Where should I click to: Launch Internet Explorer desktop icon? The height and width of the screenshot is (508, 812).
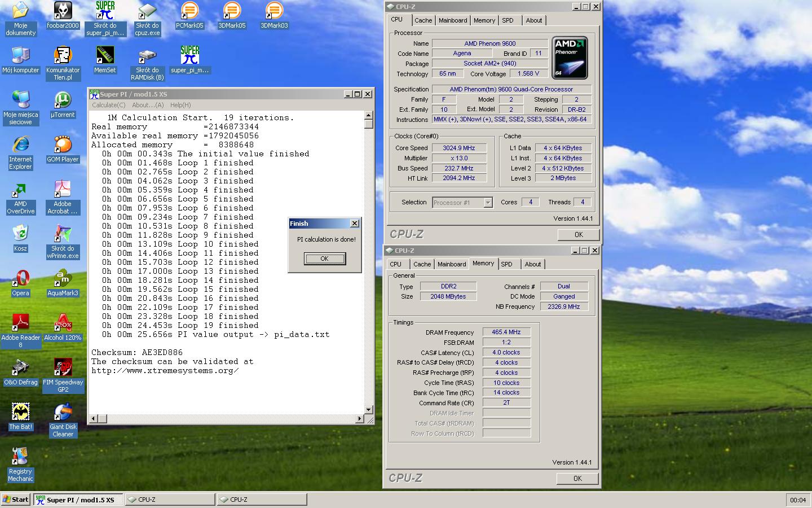tap(20, 153)
